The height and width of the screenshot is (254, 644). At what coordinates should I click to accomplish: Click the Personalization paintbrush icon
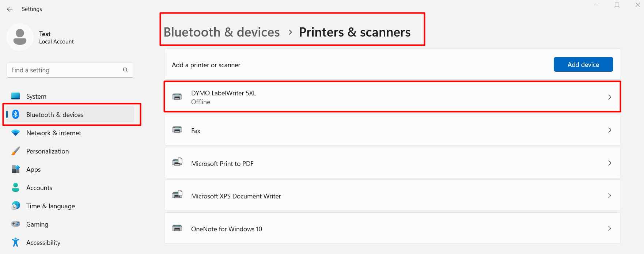pyautogui.click(x=15, y=151)
